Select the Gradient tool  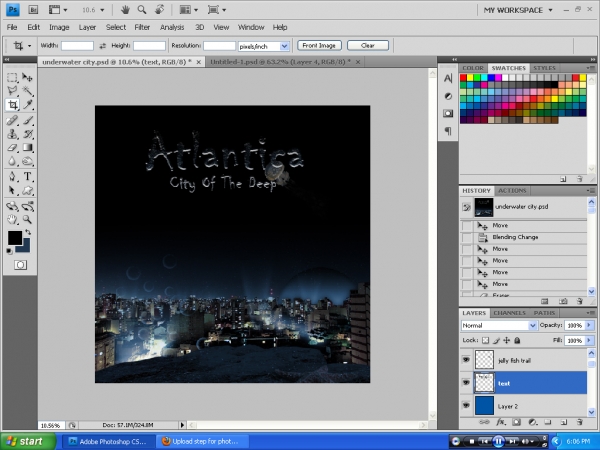pyautogui.click(x=27, y=147)
